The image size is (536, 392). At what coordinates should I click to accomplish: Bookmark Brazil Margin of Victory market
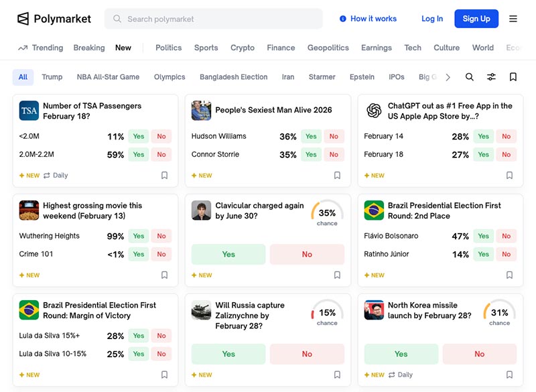click(x=164, y=375)
